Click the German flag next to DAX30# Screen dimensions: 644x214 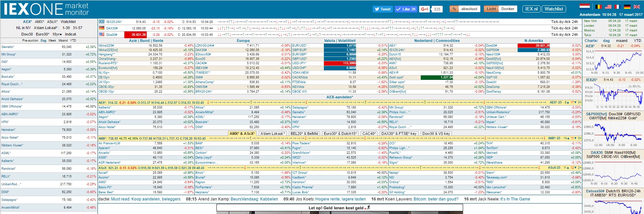102,28
